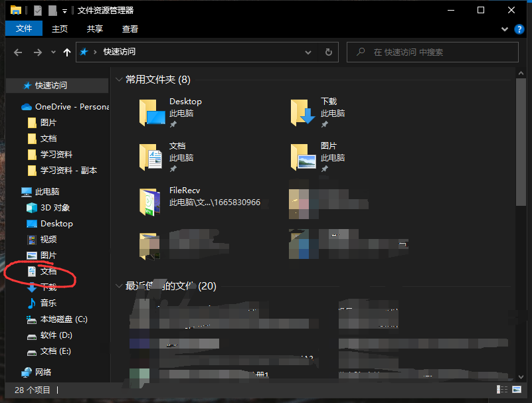Collapse the 常用文件夹 section
This screenshot has width=532, height=403.
pos(119,80)
